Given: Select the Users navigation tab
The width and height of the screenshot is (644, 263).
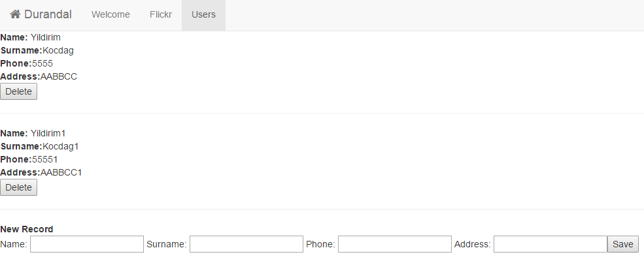Looking at the screenshot, I should (203, 15).
